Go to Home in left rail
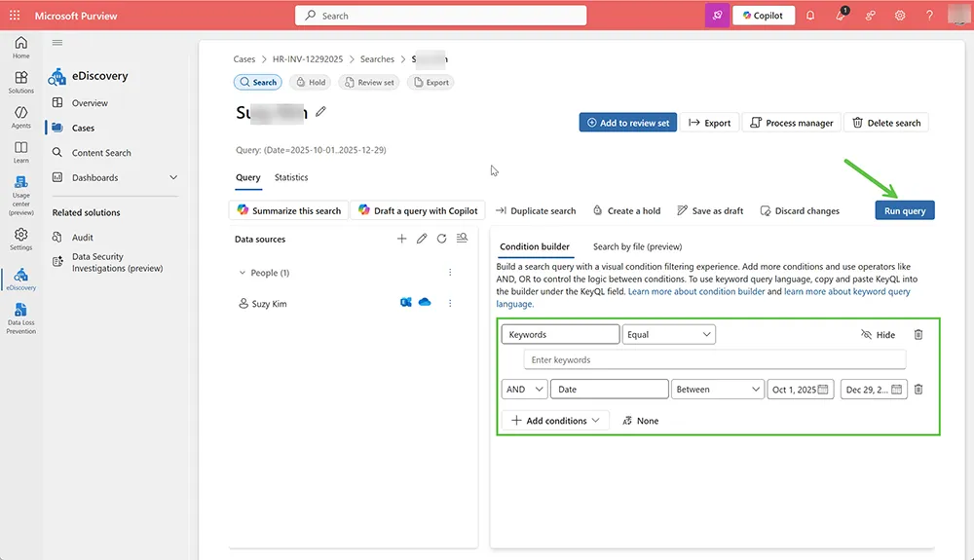The height and width of the screenshot is (560, 974). [x=21, y=47]
